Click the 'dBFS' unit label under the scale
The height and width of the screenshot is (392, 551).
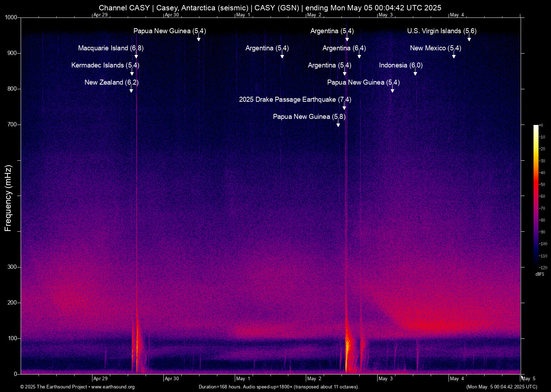click(540, 274)
